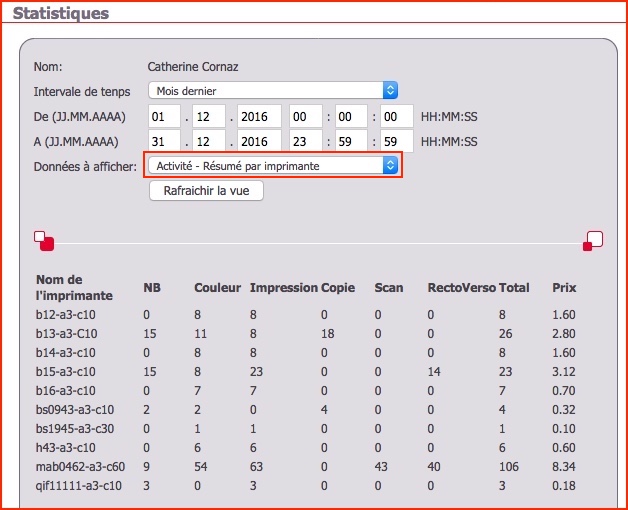Edit the De year field 2016
This screenshot has width=628, height=510.
click(x=259, y=117)
